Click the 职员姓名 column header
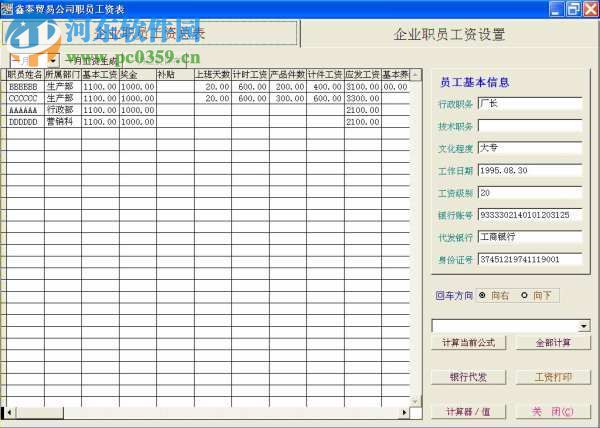This screenshot has width=600, height=428. point(25,75)
